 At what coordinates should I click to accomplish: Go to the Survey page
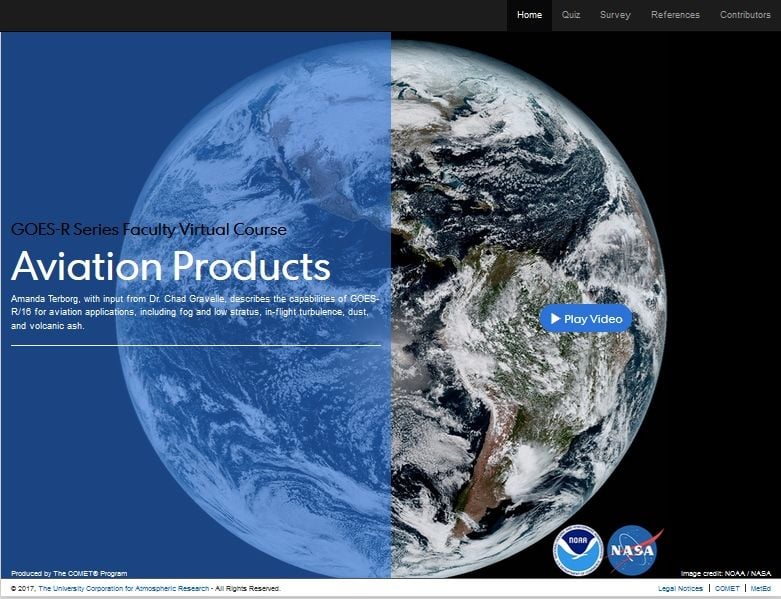coord(615,15)
